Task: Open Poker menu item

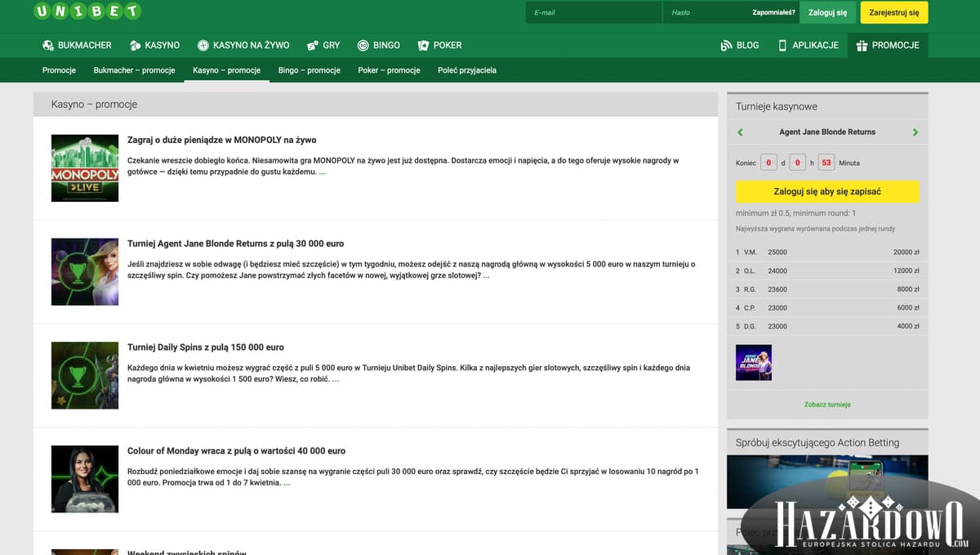Action: [x=448, y=46]
